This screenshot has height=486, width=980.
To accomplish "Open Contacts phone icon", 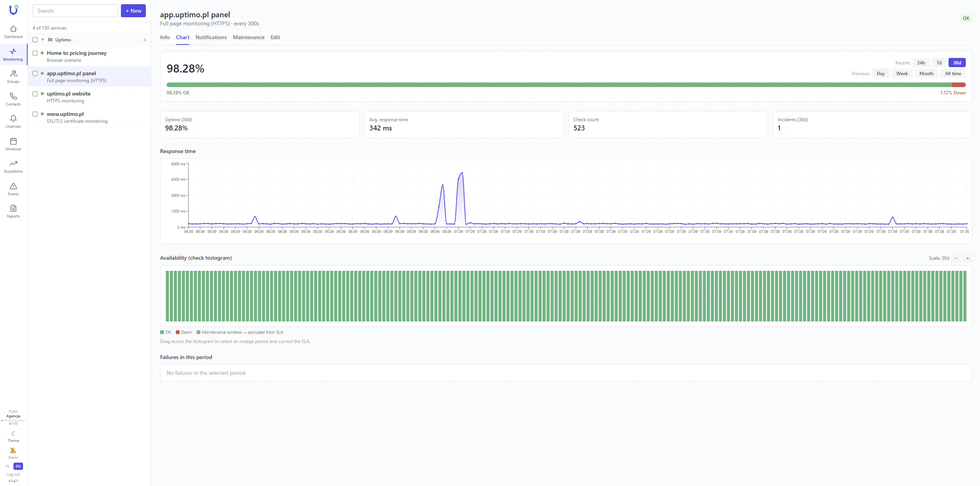I will (x=13, y=96).
